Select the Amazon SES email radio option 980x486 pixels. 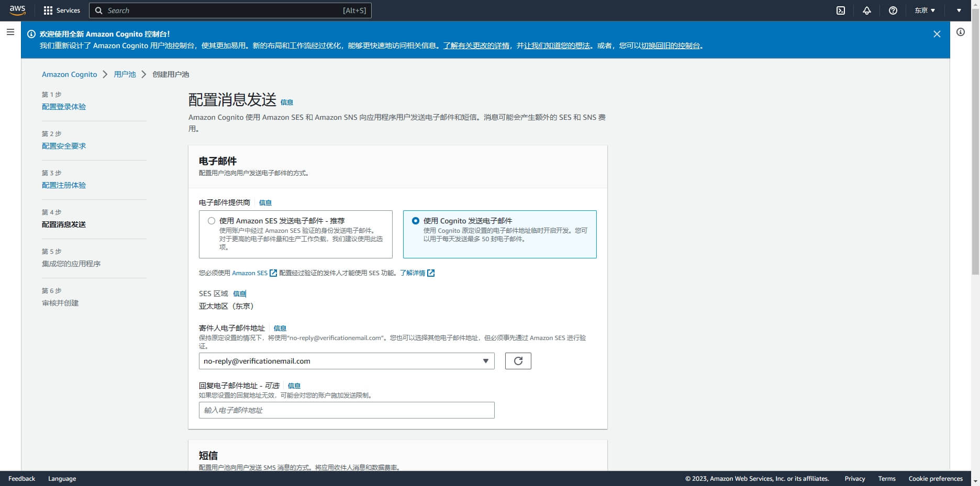click(211, 221)
